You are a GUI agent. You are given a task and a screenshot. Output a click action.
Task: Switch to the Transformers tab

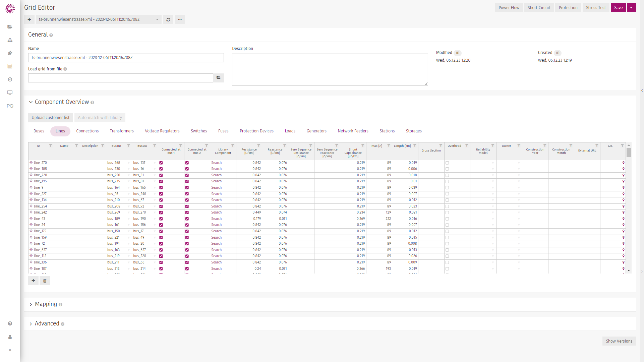[122, 131]
